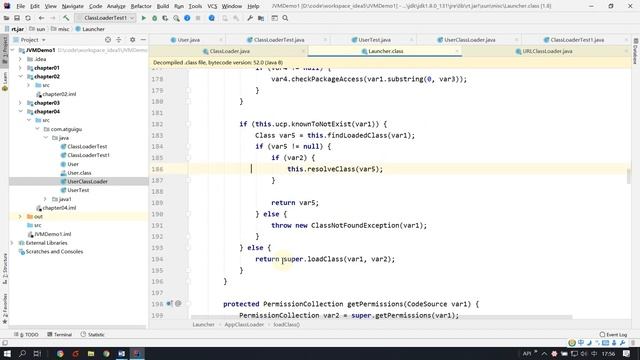Hide the Project tool window
Viewport: 640px width, 360px height.
143,40
